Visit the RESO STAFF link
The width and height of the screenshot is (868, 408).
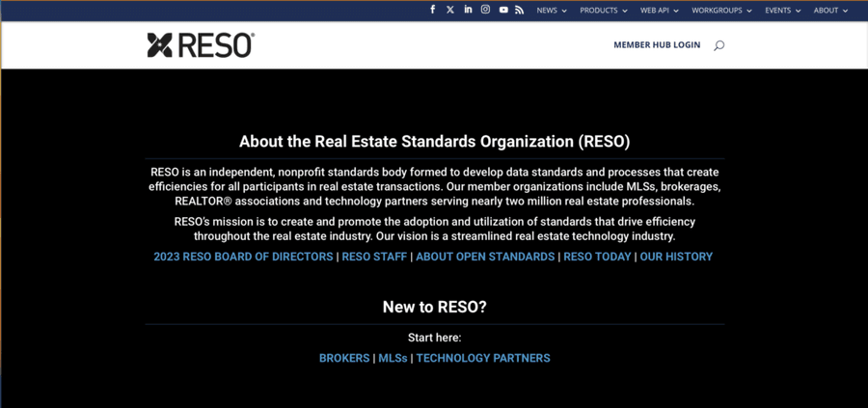coord(374,257)
